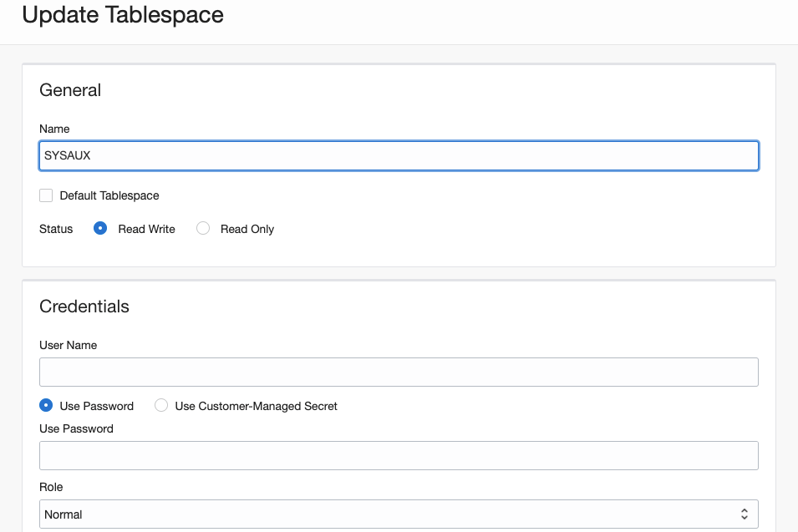Click the Default Tablespace label text

(x=109, y=195)
